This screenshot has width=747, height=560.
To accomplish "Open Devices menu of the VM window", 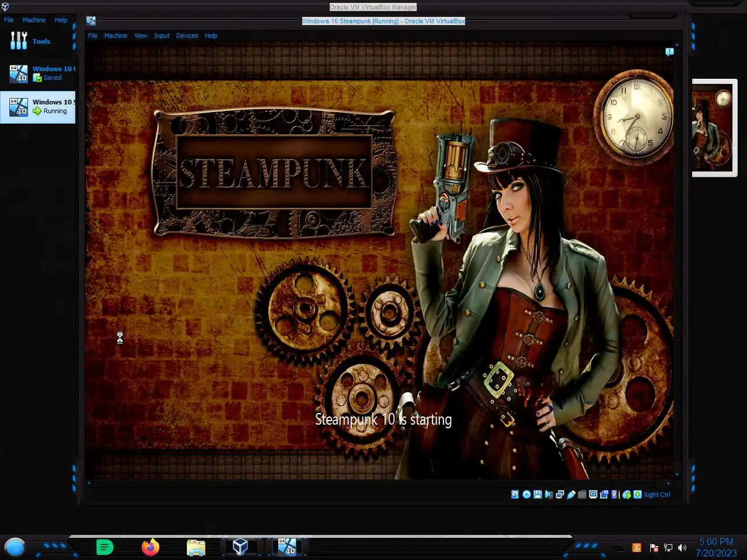I will [187, 36].
